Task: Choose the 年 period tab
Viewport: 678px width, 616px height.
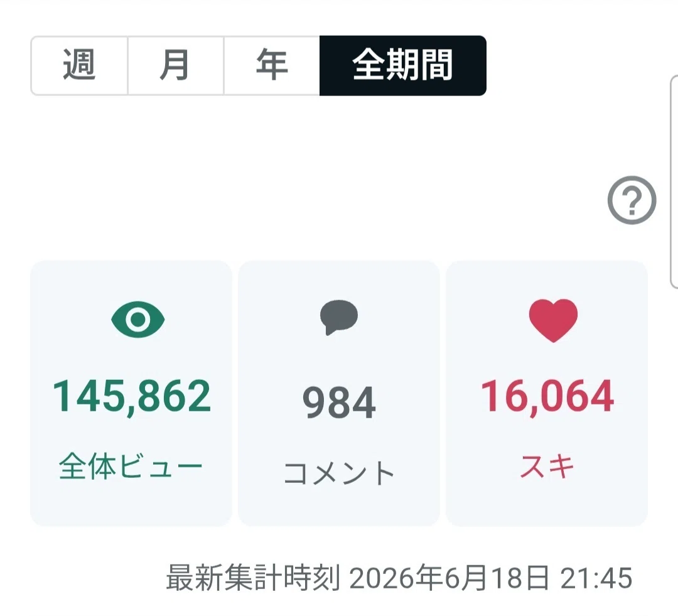Action: (272, 65)
